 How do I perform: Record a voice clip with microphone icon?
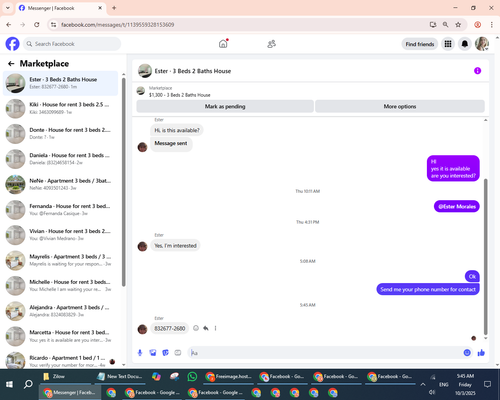[140, 353]
